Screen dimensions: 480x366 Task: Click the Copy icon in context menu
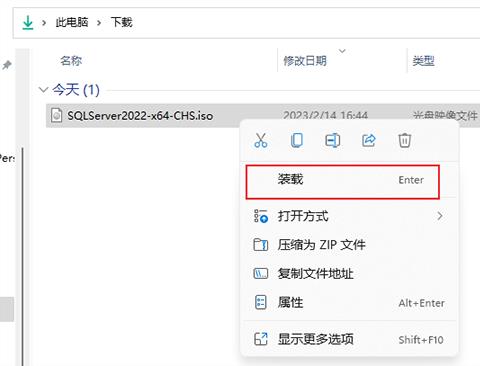(x=297, y=140)
